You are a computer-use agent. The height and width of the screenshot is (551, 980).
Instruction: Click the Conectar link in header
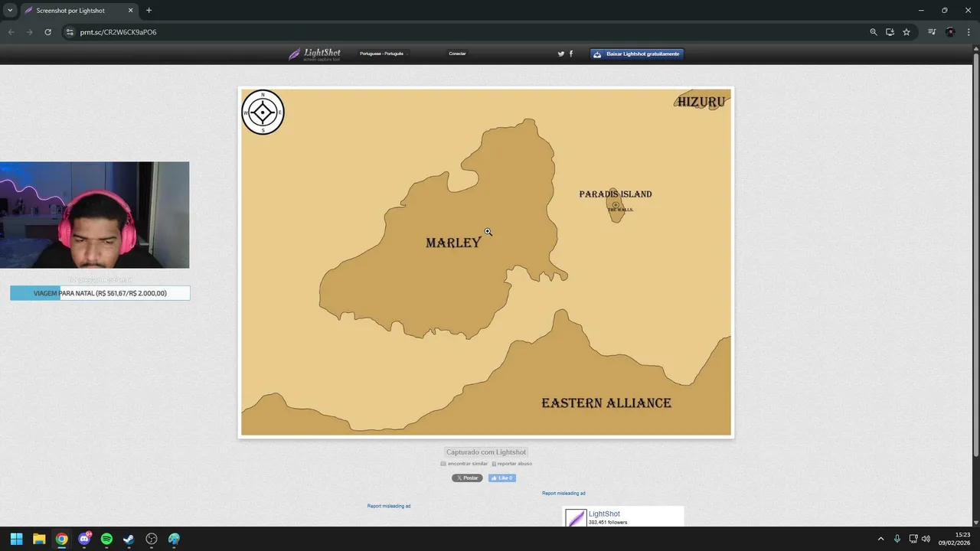(x=457, y=54)
